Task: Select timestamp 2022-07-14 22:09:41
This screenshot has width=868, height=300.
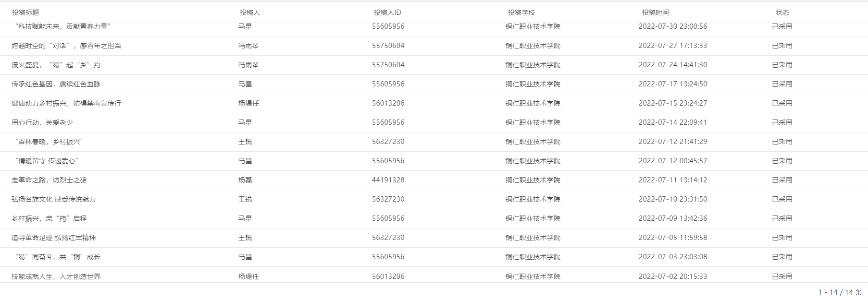Action: click(x=673, y=122)
